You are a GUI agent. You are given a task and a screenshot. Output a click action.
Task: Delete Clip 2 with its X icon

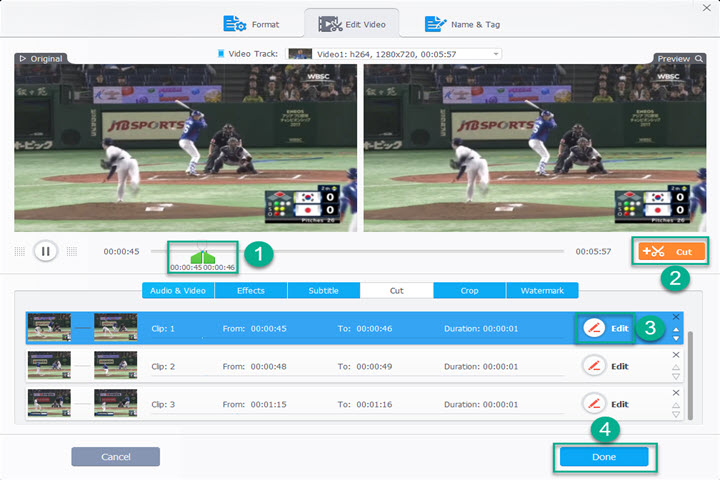[676, 355]
